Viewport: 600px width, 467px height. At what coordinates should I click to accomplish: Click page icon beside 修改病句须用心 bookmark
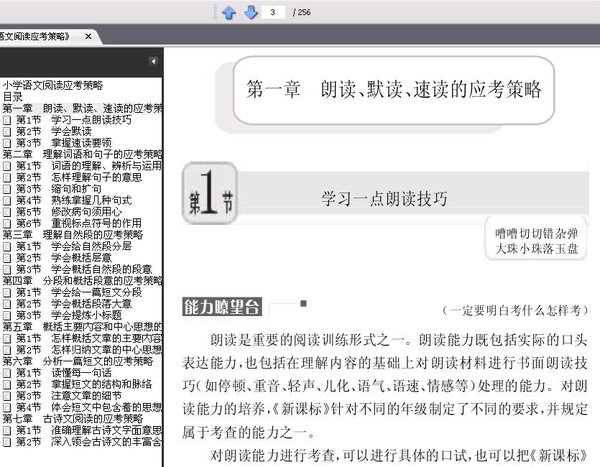click(7, 212)
